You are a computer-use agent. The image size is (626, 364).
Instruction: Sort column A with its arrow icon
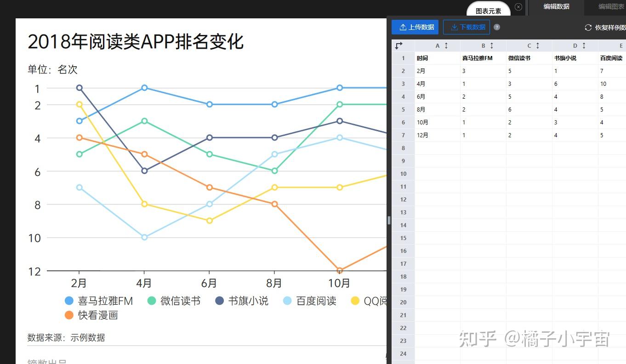coord(446,46)
